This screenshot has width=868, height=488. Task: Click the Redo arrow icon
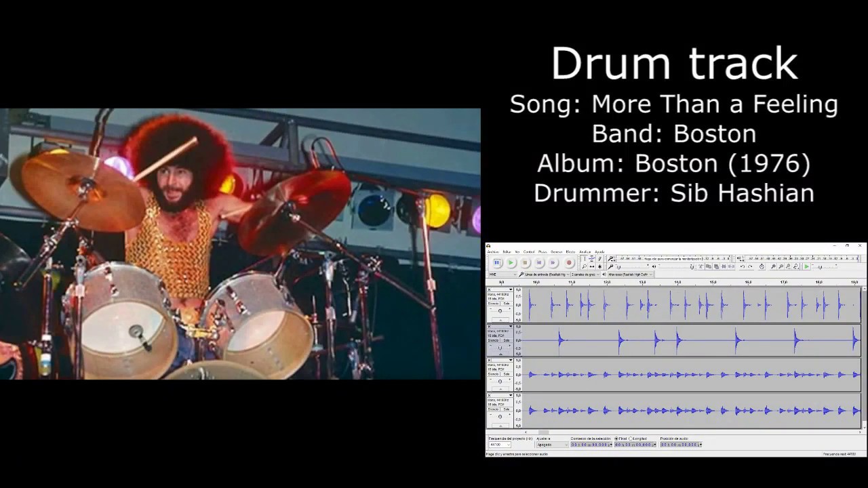pos(750,266)
